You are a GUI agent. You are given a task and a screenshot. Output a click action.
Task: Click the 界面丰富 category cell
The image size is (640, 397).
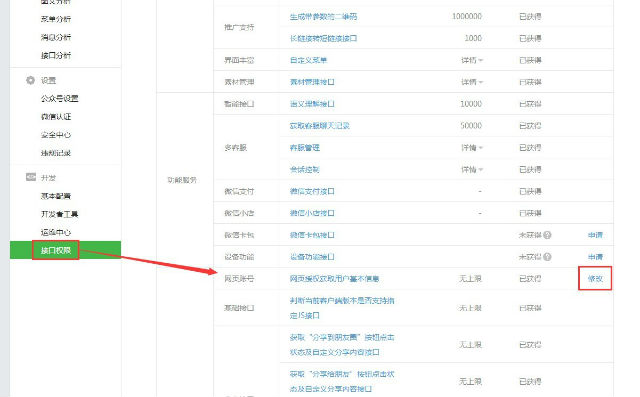point(239,60)
